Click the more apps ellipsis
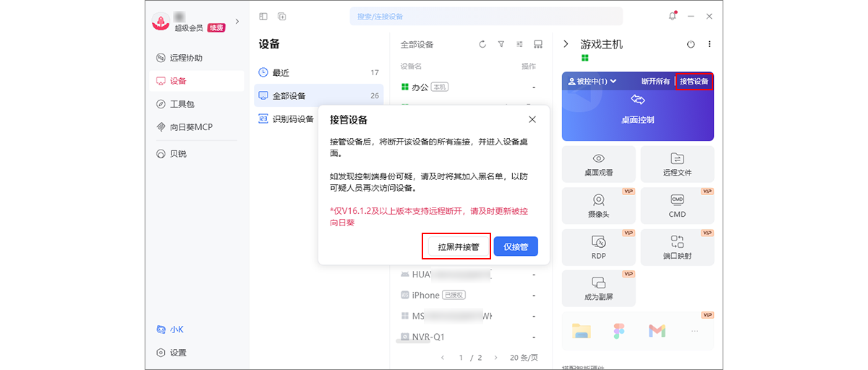The image size is (868, 370). click(695, 331)
